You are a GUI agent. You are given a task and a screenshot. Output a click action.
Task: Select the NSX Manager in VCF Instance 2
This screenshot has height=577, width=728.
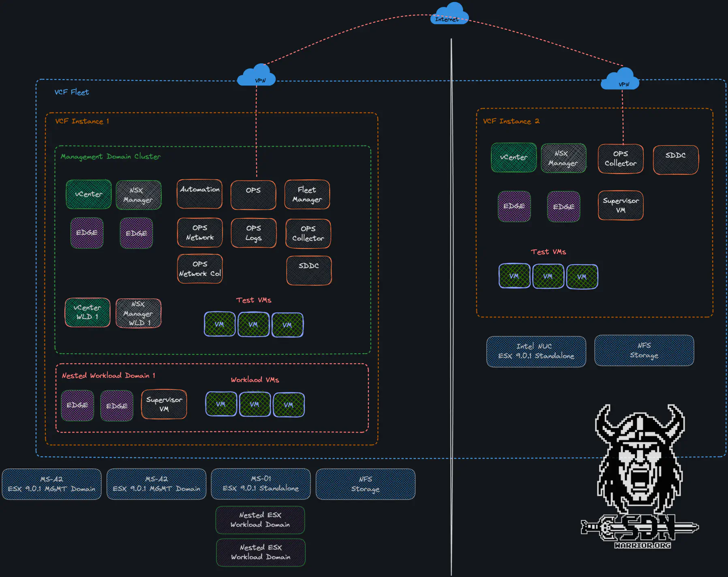[563, 158]
